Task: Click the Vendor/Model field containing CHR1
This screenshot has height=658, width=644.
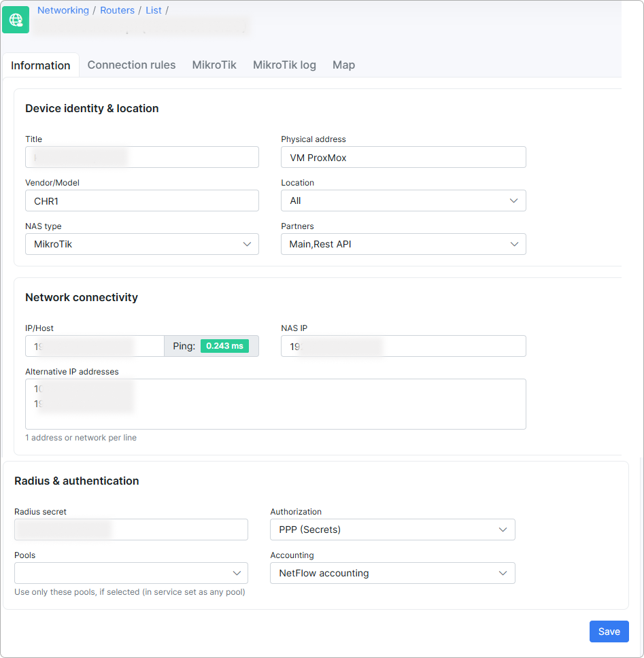Action: 142,201
